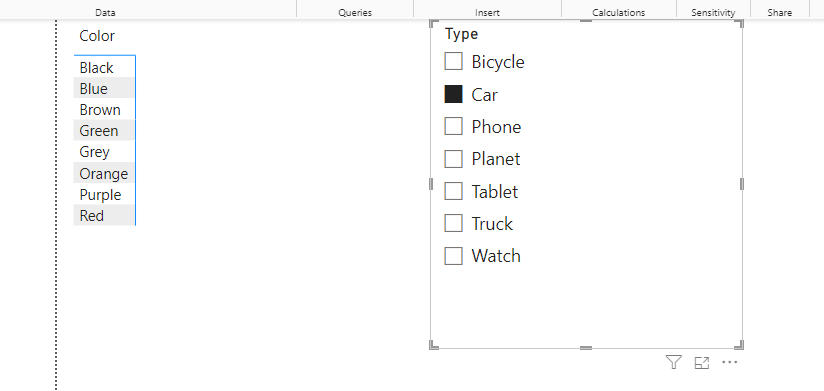Screen dimensions: 824x391
Task: Check the Watch checkbox
Action: pyautogui.click(x=454, y=256)
